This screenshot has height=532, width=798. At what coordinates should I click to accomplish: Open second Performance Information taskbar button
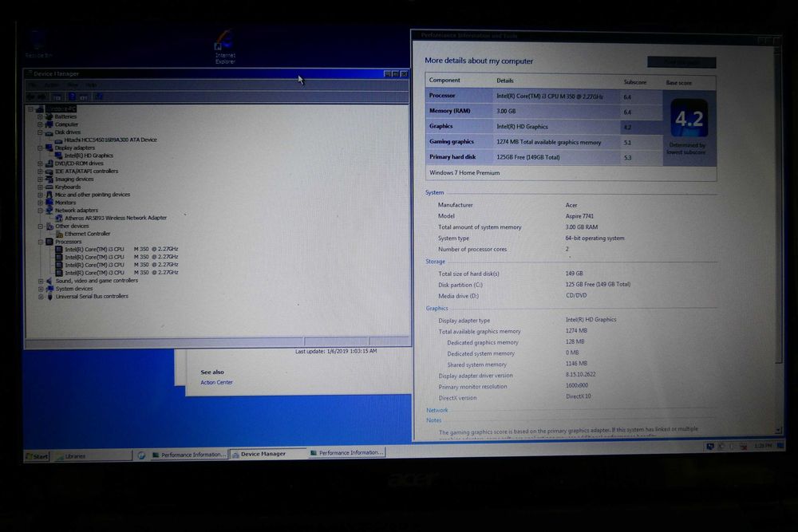[x=346, y=453]
